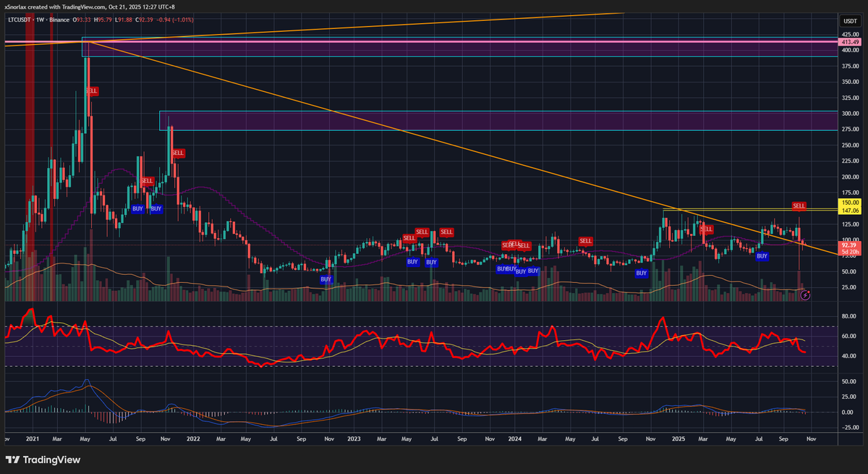Click the SELL marker near November 2021 high
The image size is (868, 474).
pos(178,153)
